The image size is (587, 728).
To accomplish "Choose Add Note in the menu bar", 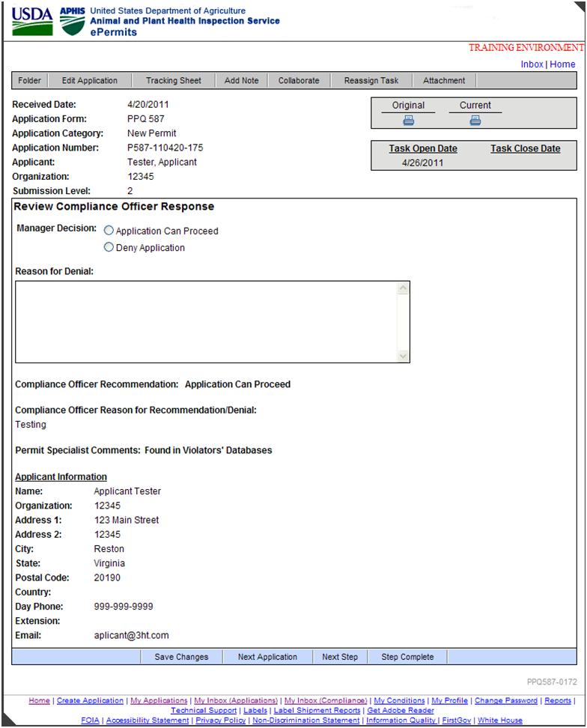I will tap(241, 80).
